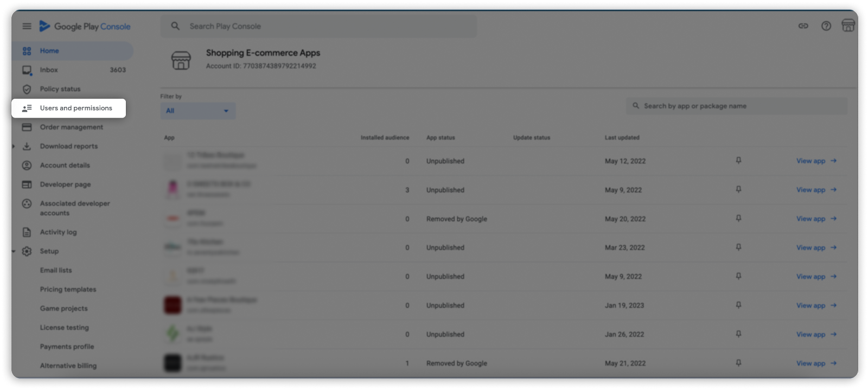Viewport: 868px width, 390px height.
Task: Focus the search by app or package name field
Action: pyautogui.click(x=737, y=106)
